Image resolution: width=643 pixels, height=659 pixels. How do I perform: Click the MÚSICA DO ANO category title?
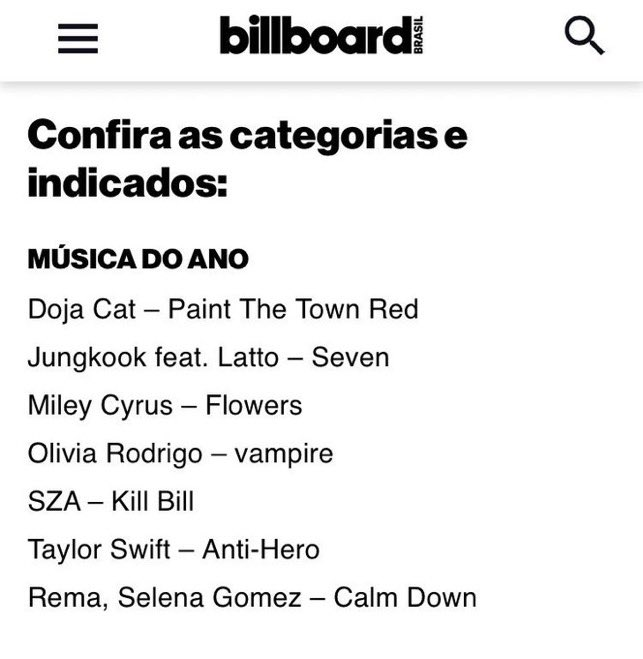(x=138, y=258)
